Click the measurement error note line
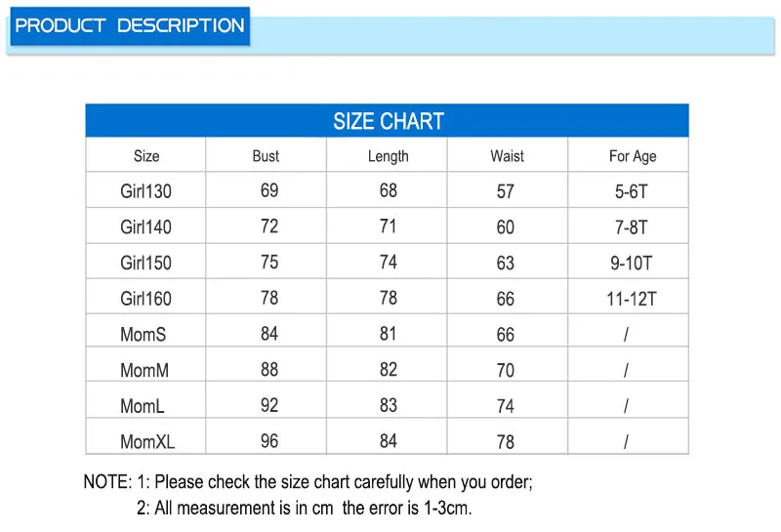 [304, 509]
